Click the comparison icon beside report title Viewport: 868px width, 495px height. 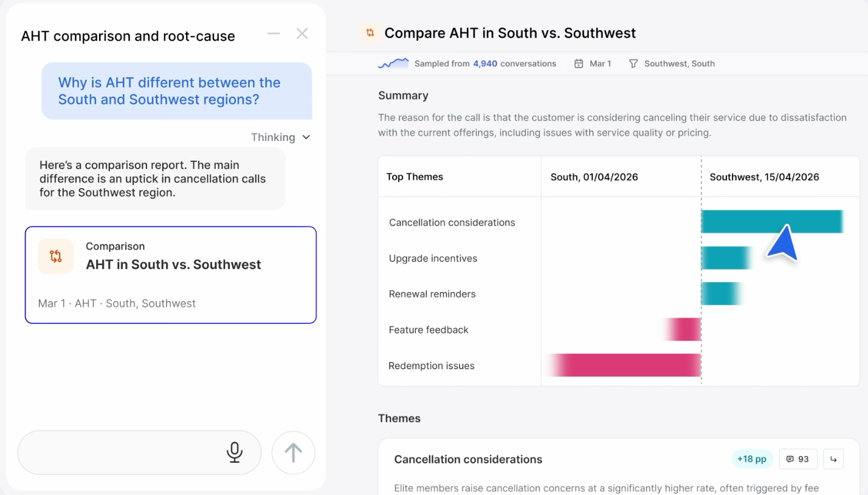(x=370, y=33)
